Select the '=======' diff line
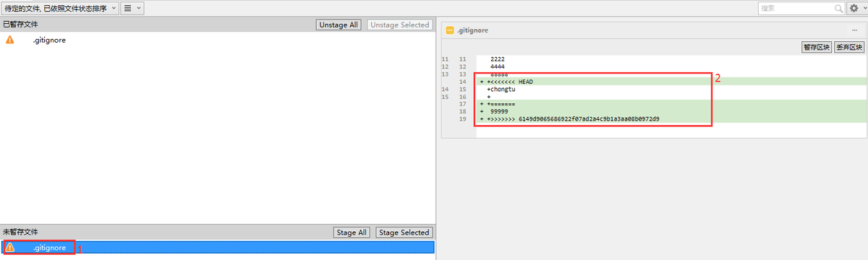Screen dimensions: 868x260 [671, 104]
